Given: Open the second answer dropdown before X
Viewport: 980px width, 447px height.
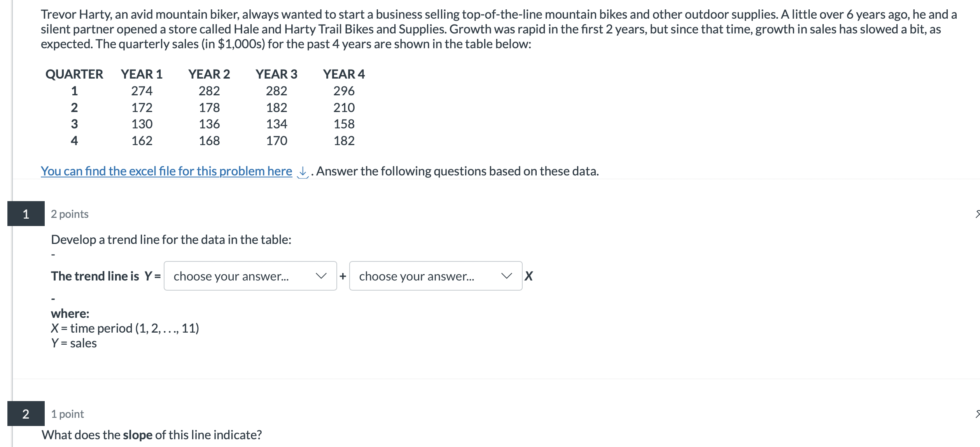Looking at the screenshot, I should (x=435, y=276).
